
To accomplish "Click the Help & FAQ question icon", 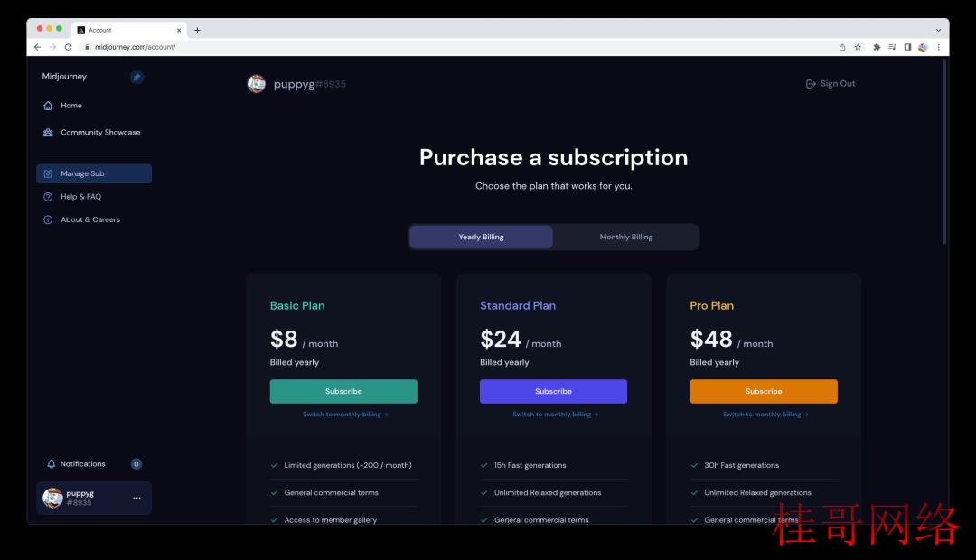I will pos(48,197).
